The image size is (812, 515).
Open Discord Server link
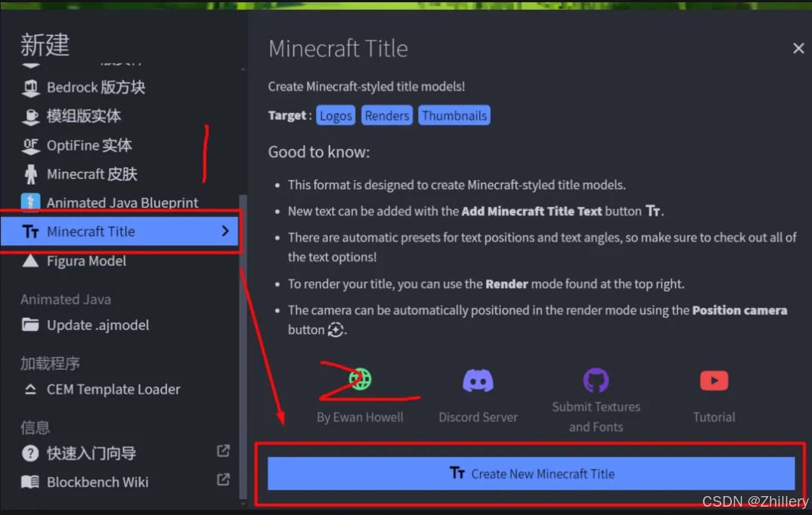(x=478, y=417)
